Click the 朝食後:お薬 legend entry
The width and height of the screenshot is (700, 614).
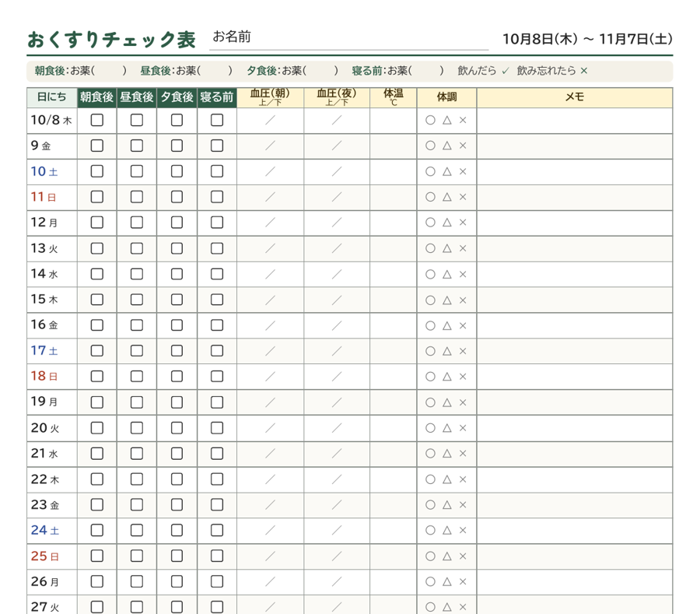(80, 71)
